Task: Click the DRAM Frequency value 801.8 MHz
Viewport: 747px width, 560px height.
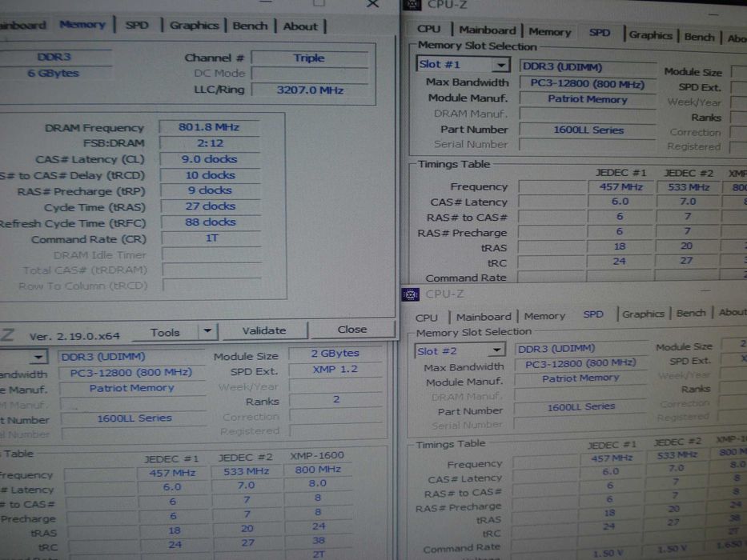Action: [x=209, y=127]
